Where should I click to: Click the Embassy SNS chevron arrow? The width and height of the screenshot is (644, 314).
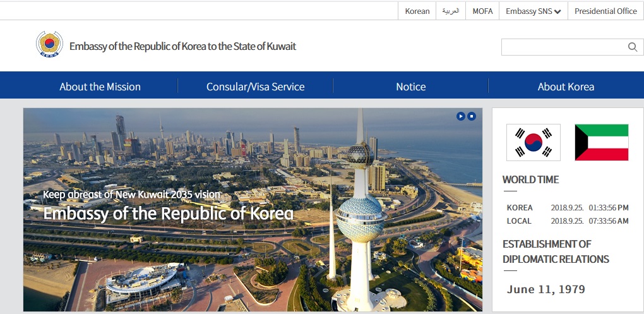point(558,11)
